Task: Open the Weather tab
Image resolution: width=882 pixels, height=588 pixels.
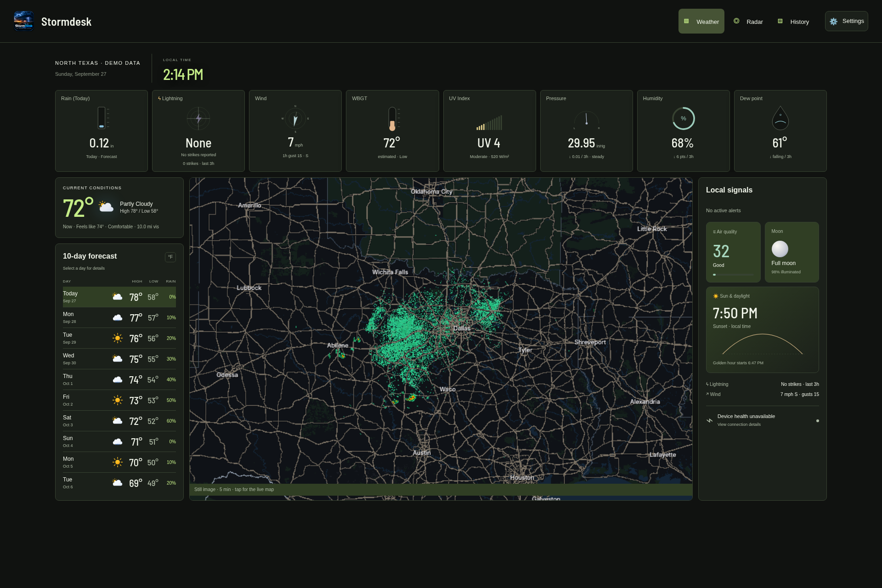Action: [701, 21]
